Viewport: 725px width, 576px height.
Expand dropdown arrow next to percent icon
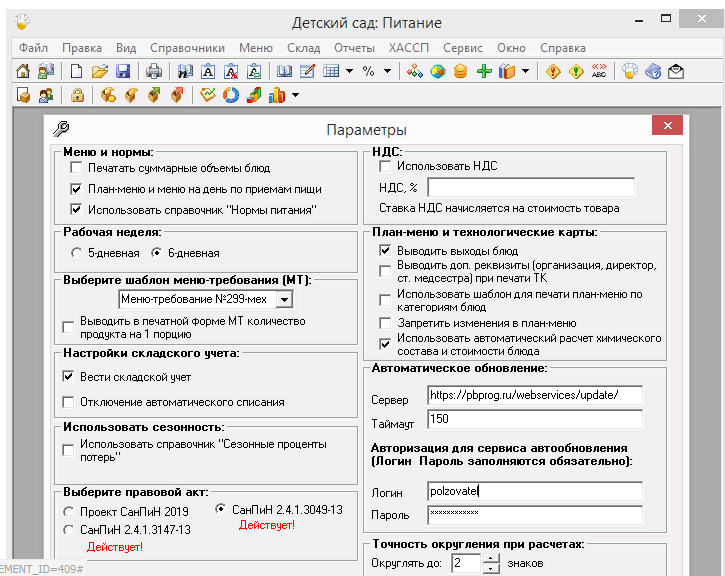point(387,71)
